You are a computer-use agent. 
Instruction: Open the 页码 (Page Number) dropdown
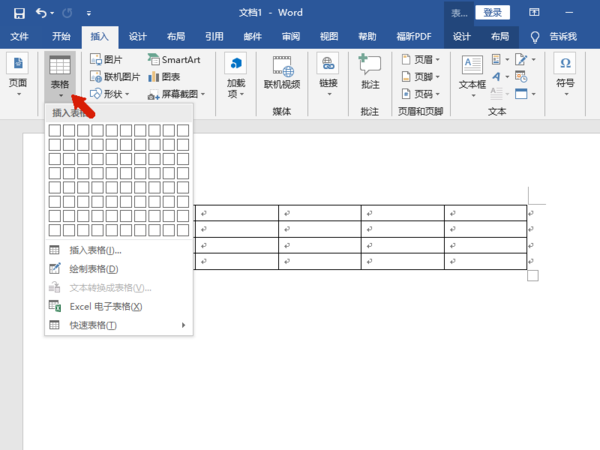(x=421, y=94)
